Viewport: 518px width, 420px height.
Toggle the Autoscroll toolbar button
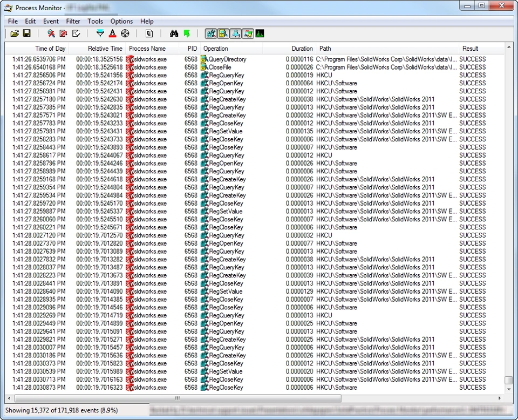pos(64,33)
